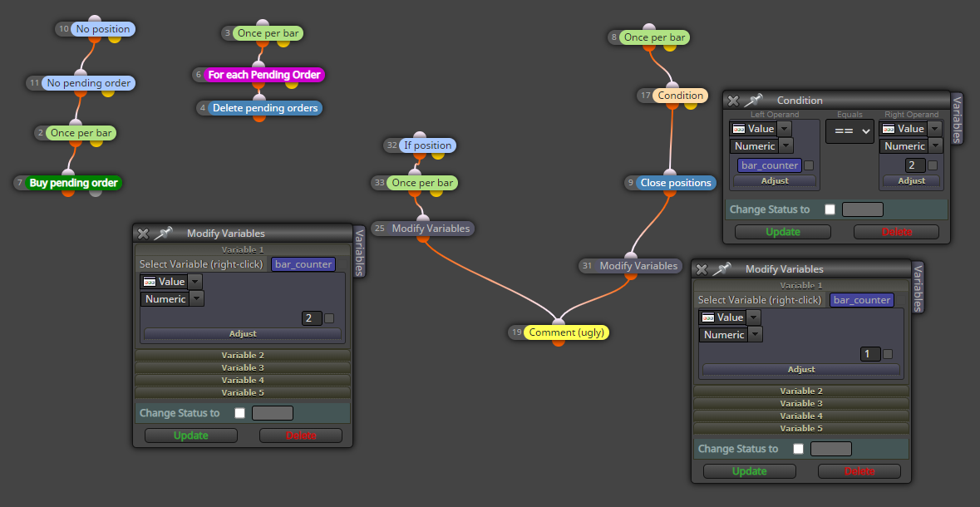The width and height of the screenshot is (980, 507).
Task: Click Adjust in right Modify Variables panel
Action: (x=801, y=370)
